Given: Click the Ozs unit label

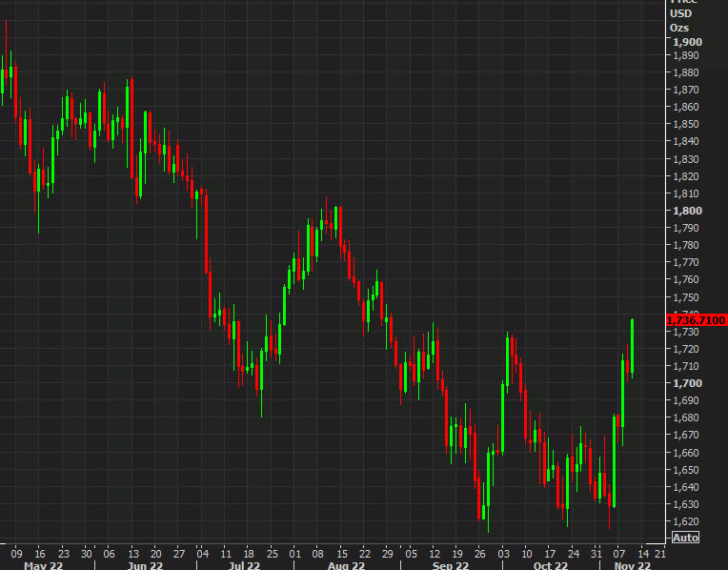Looking at the screenshot, I should click(x=679, y=28).
